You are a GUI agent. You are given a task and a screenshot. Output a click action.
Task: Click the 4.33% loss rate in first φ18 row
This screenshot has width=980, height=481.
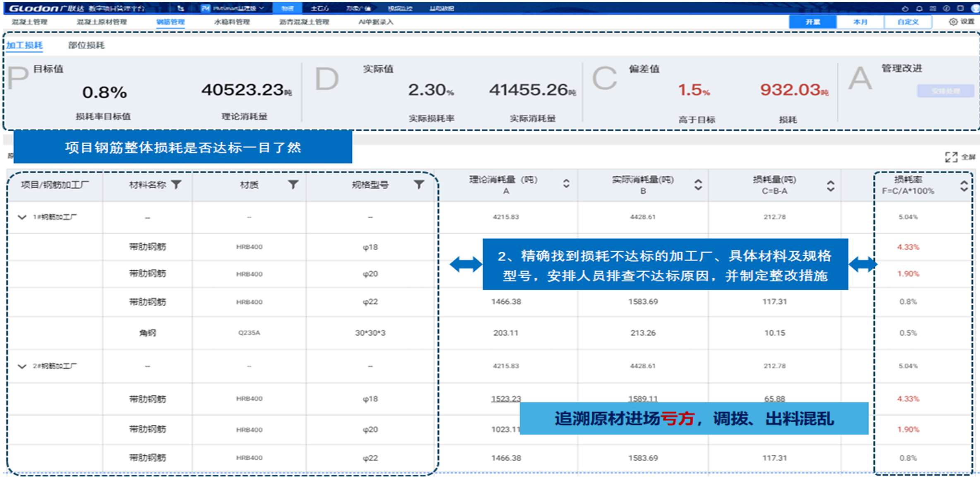pyautogui.click(x=908, y=247)
